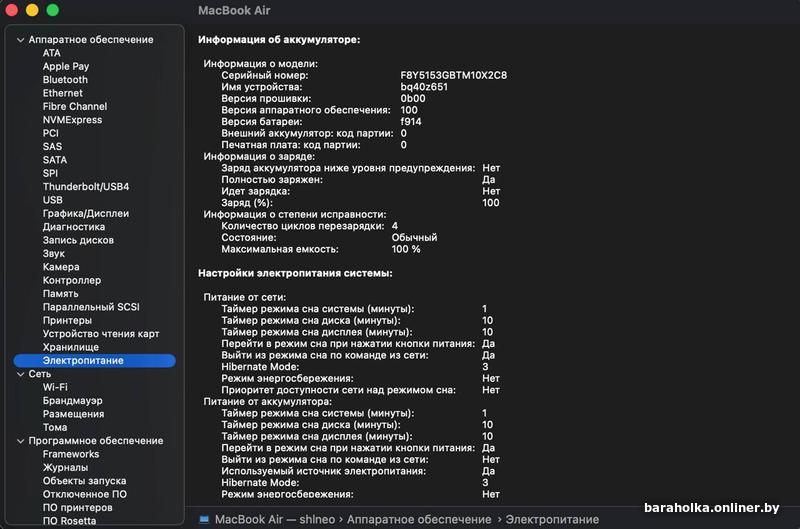Select Thunderbolt/USB4 in the sidebar
This screenshot has height=529, width=800.
click(x=86, y=187)
